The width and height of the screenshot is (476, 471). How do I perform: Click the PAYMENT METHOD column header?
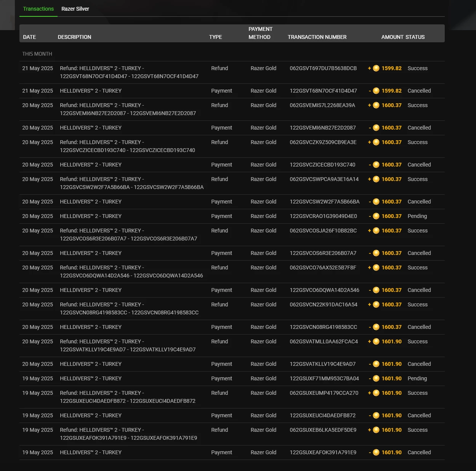[x=260, y=33]
